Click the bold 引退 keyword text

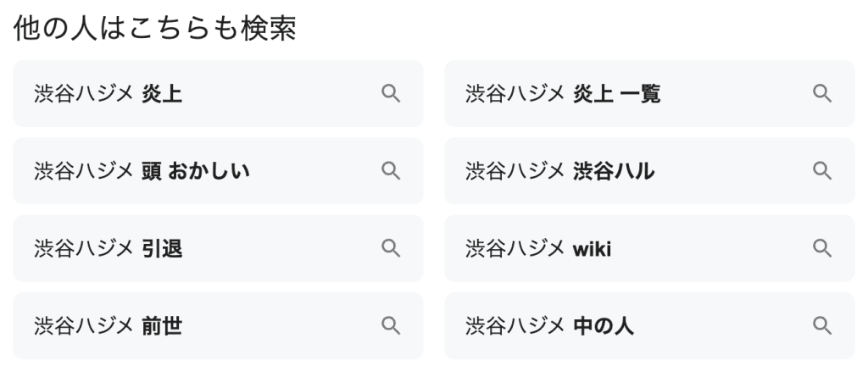[162, 249]
